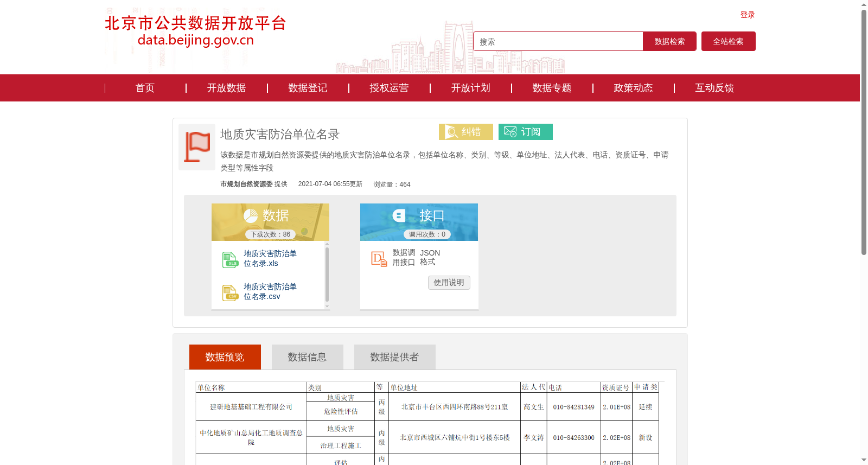Subscribe using the 订阅 button
868x465 pixels.
[x=526, y=132]
